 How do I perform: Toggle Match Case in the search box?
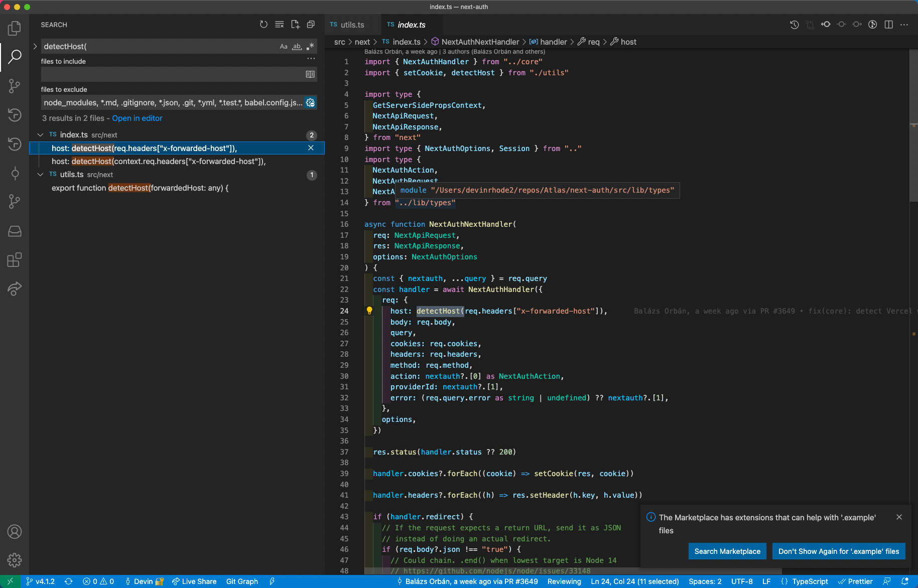pos(284,46)
